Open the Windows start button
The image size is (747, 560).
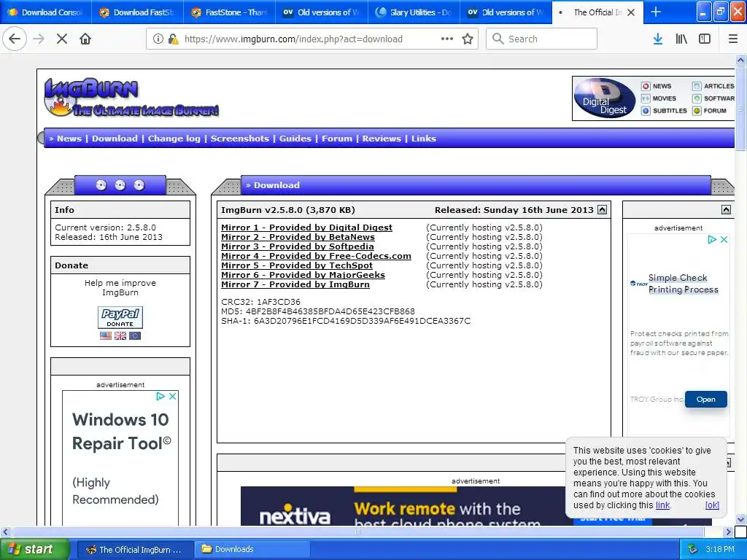(35, 549)
